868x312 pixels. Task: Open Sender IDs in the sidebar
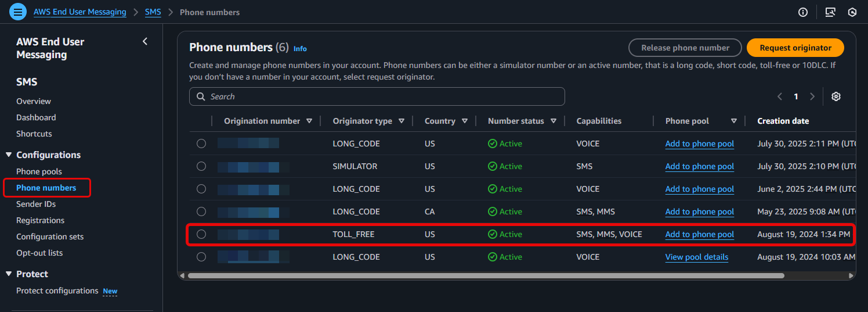[x=36, y=204]
